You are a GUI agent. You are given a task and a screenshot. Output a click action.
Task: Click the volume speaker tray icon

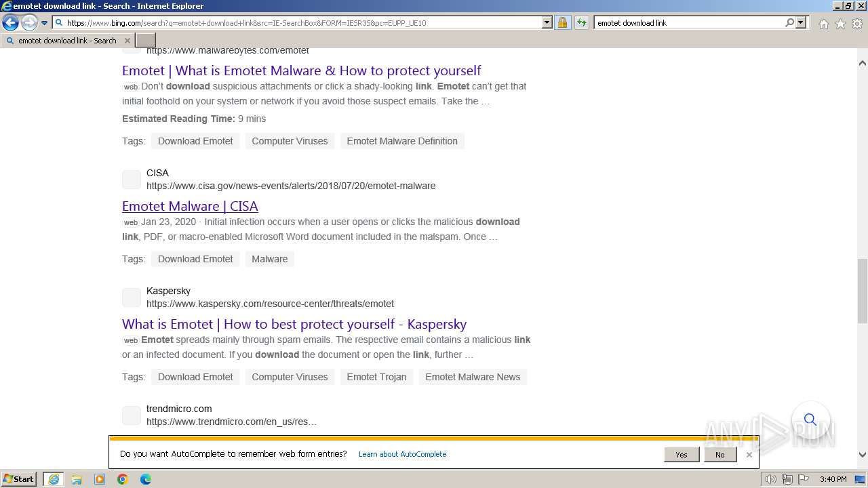click(x=770, y=479)
